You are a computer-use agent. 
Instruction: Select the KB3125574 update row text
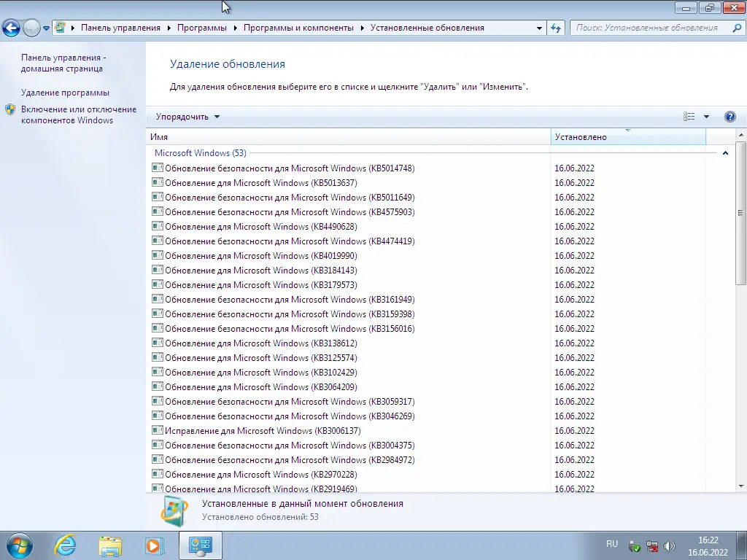click(x=261, y=357)
